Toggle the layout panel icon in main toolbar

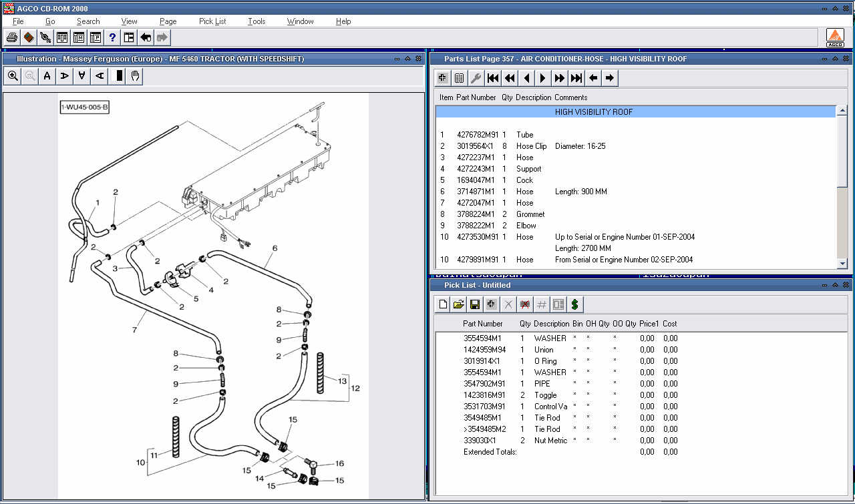(x=129, y=37)
